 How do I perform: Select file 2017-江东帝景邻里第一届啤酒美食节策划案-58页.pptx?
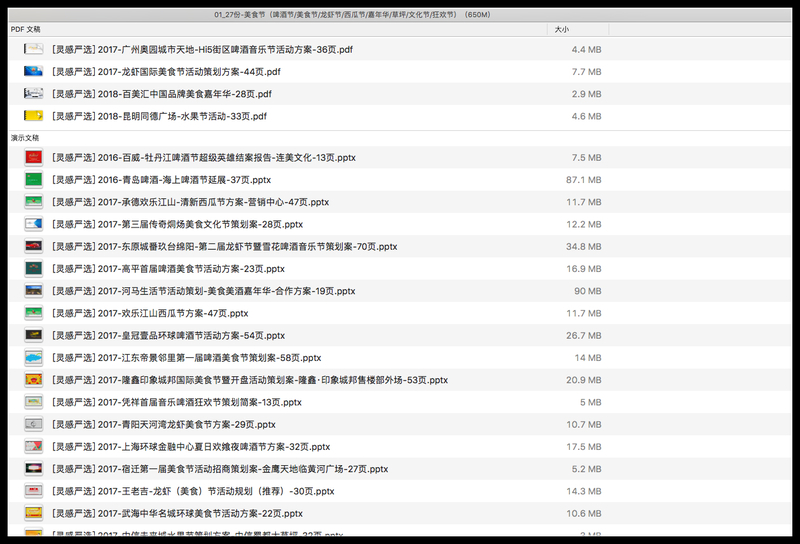coord(187,358)
